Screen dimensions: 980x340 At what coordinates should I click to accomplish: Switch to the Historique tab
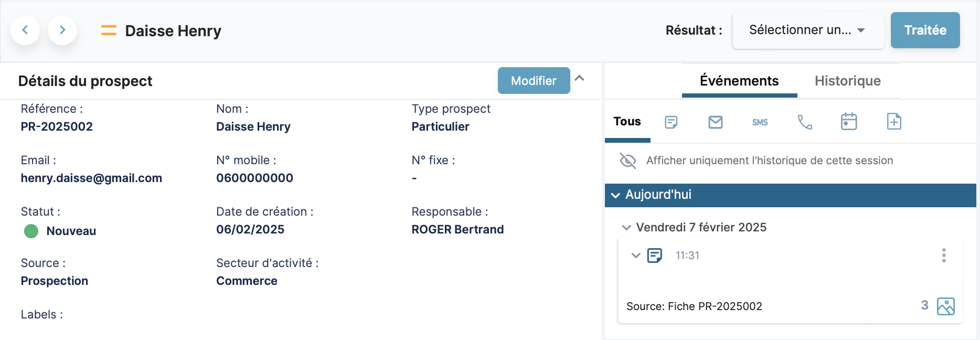tap(847, 81)
